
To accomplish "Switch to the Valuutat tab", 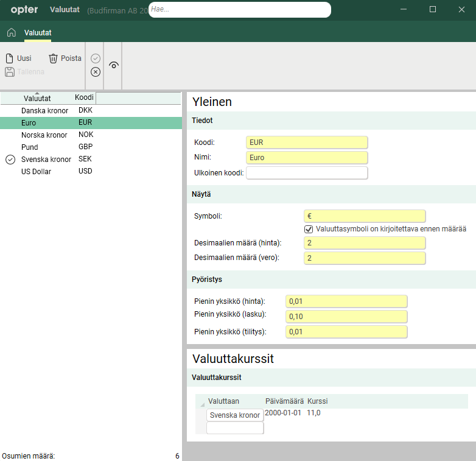I will (x=38, y=32).
